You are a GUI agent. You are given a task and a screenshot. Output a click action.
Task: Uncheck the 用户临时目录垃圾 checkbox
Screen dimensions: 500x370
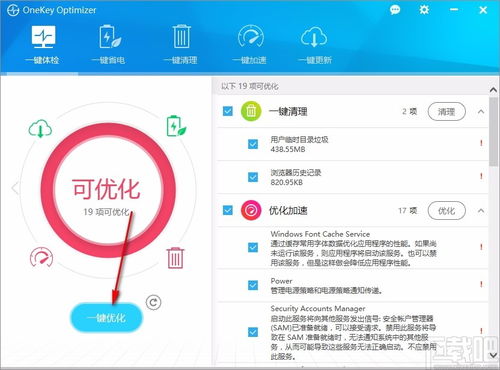click(x=253, y=144)
